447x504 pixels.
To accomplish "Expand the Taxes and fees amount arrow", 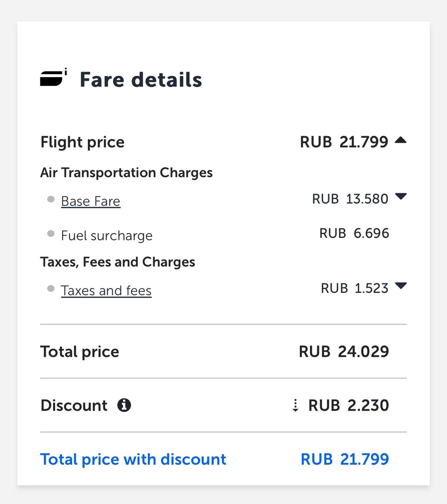I will coord(400,286).
